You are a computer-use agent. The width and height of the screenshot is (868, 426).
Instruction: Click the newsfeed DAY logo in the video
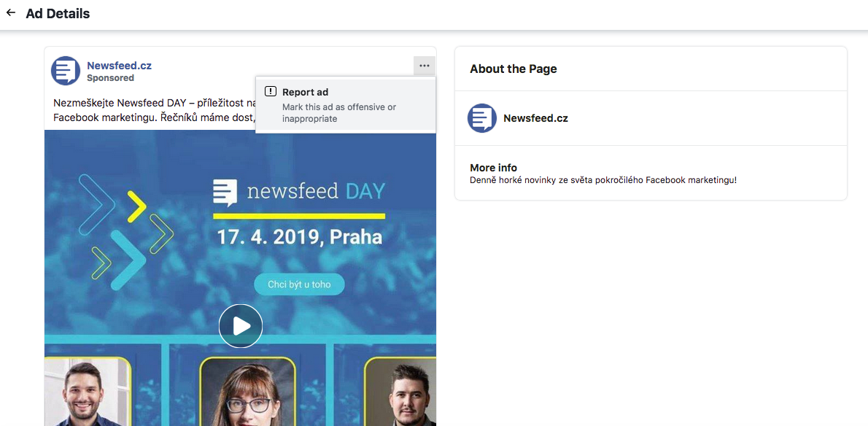pos(299,192)
